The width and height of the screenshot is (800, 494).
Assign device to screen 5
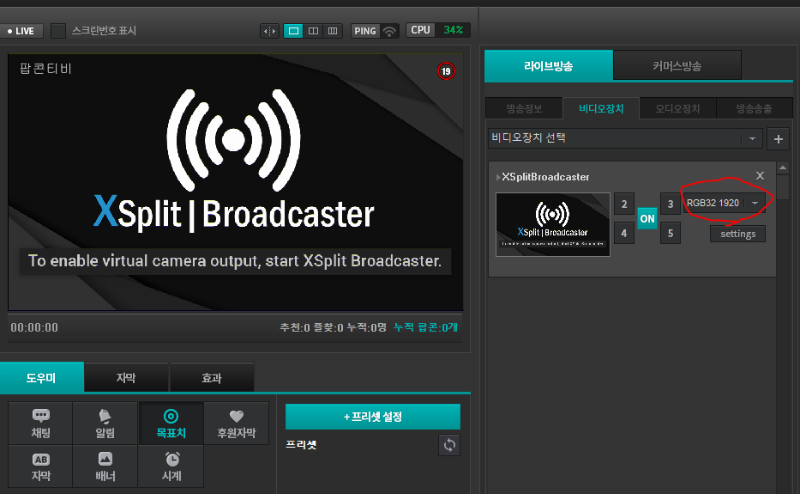(x=670, y=233)
